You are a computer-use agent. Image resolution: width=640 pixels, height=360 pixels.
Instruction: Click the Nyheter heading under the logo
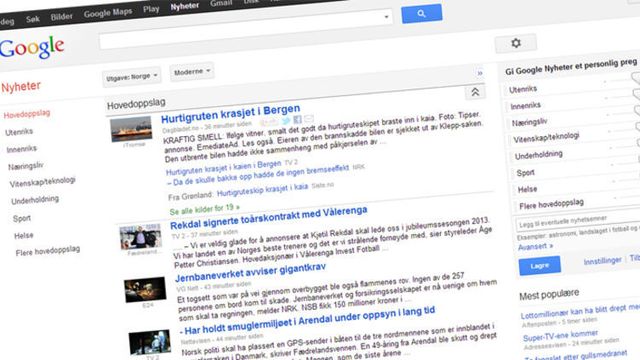pos(21,87)
